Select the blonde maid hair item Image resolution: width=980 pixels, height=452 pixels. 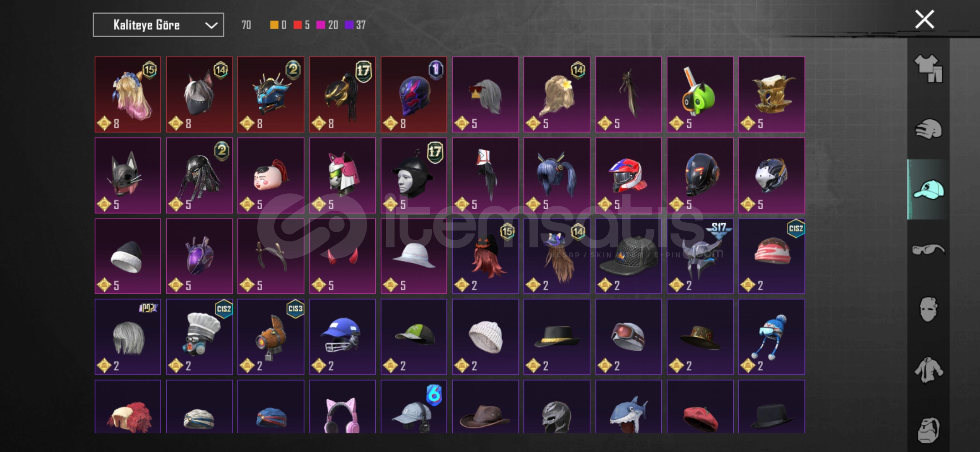pyautogui.click(x=128, y=95)
